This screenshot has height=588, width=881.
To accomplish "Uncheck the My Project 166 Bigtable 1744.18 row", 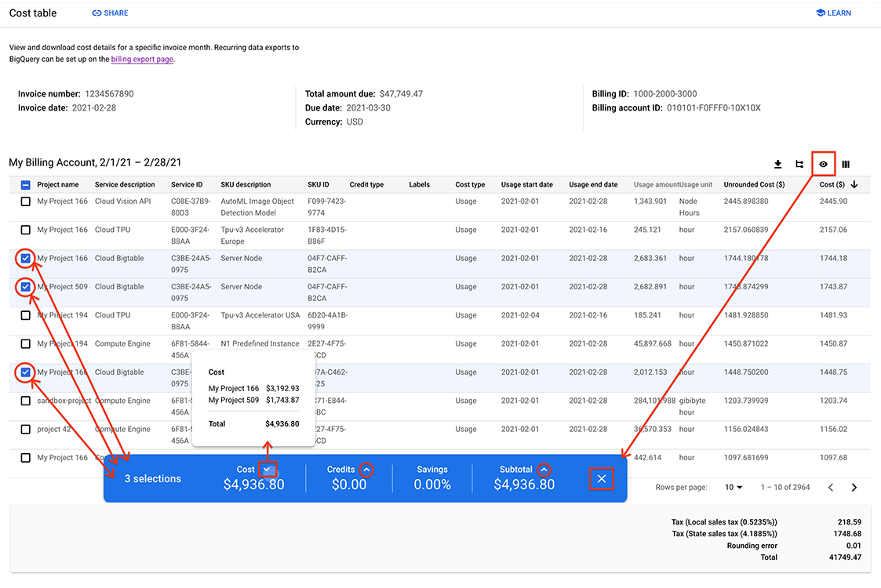I will pyautogui.click(x=25, y=259).
